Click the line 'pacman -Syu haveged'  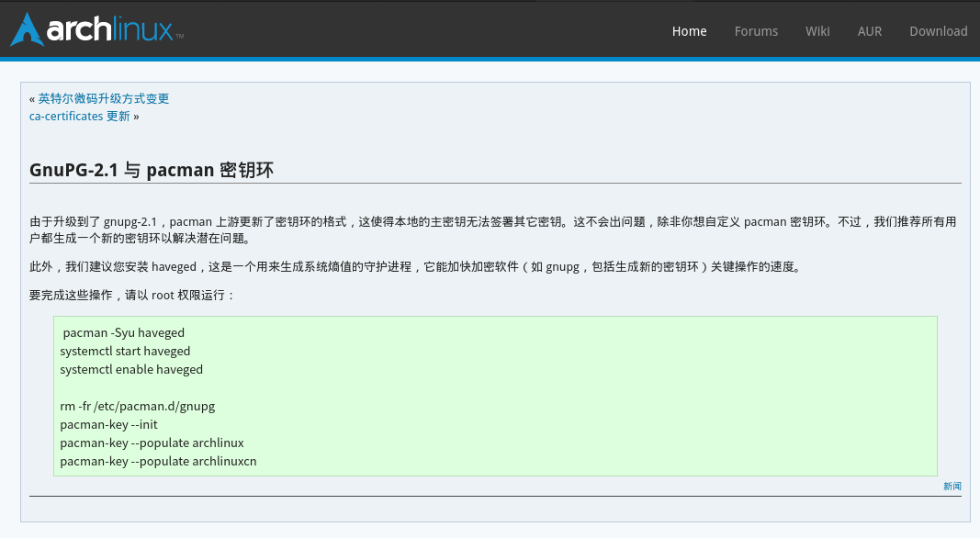pos(124,333)
